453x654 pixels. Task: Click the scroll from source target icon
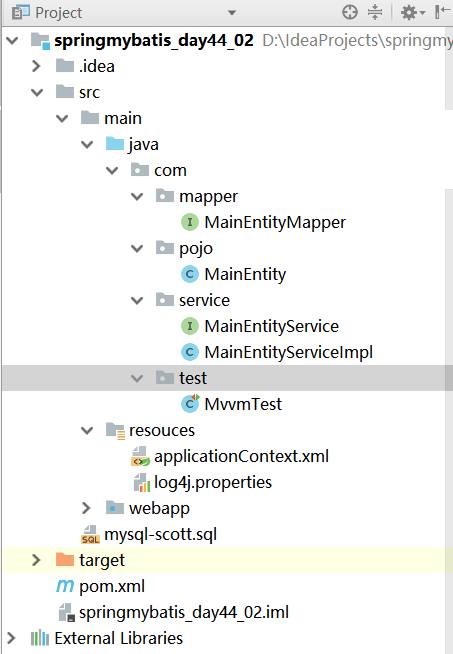(x=350, y=12)
